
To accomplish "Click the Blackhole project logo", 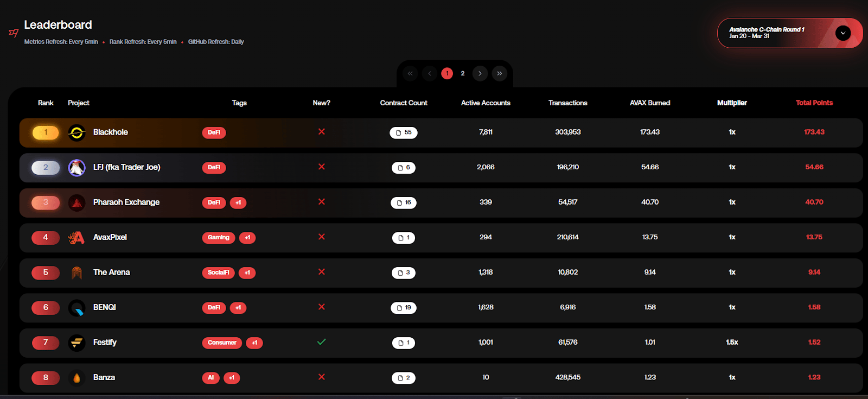I will coord(76,132).
